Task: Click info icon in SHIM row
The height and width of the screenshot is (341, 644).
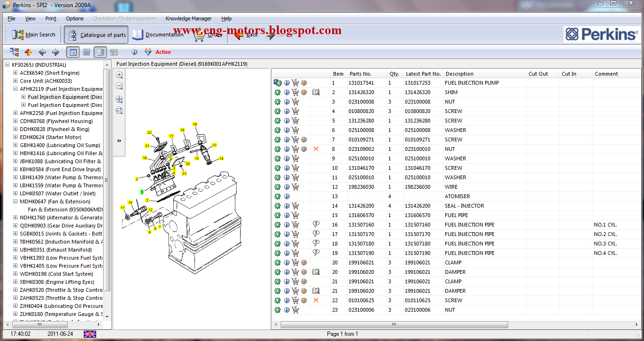Action: 287,92
